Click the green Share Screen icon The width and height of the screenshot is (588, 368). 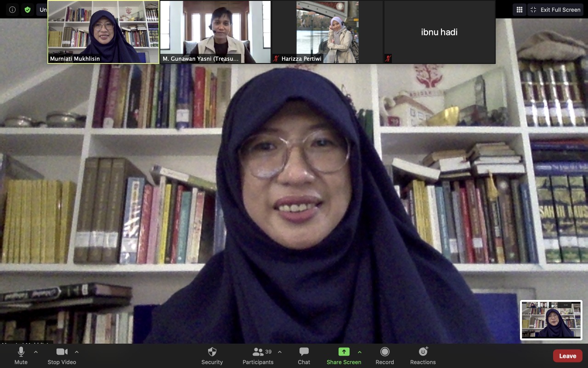tap(344, 352)
